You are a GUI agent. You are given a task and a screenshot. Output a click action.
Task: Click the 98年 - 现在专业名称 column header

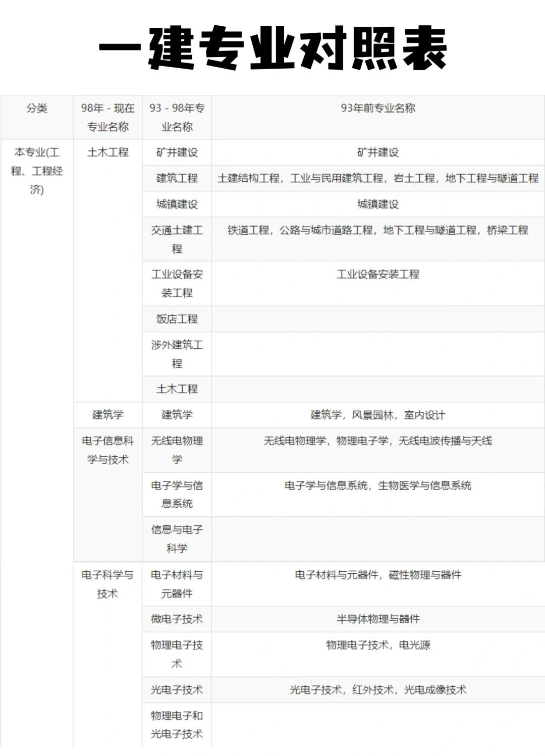[107, 115]
